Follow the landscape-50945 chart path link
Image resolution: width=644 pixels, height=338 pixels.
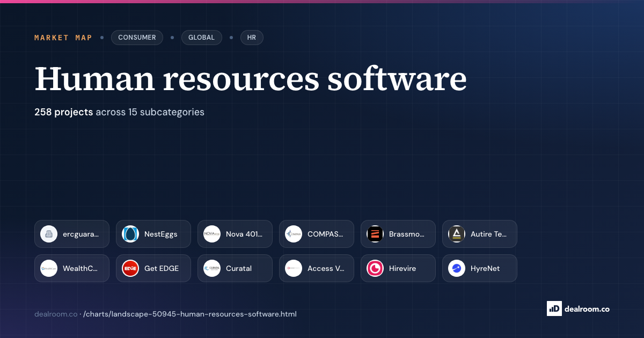(190, 314)
